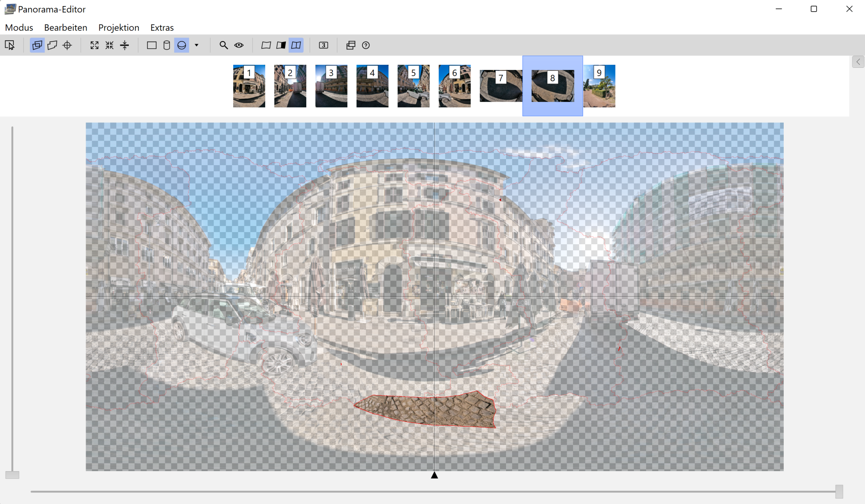Open the projection dropdown arrow
The width and height of the screenshot is (865, 504).
[x=196, y=45]
